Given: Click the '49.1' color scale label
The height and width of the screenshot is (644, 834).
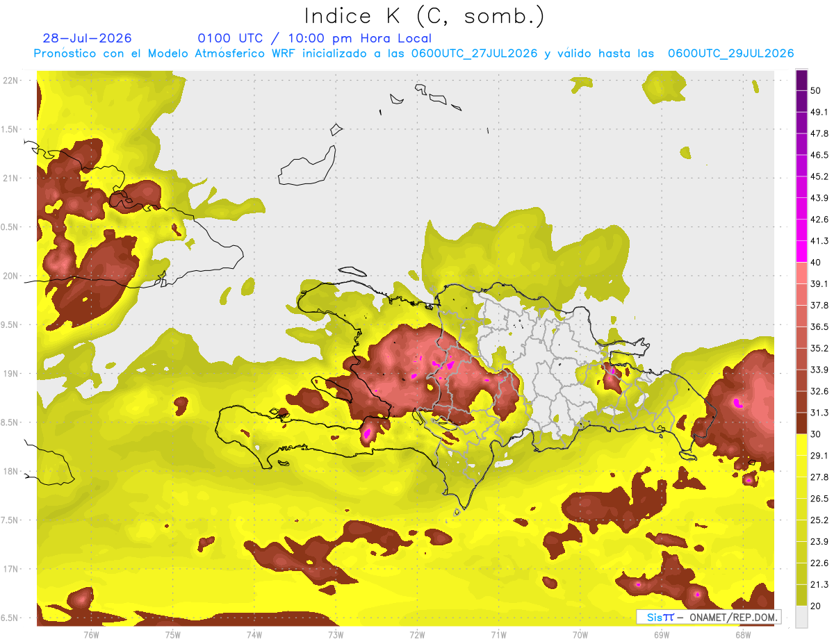Looking at the screenshot, I should point(819,112).
